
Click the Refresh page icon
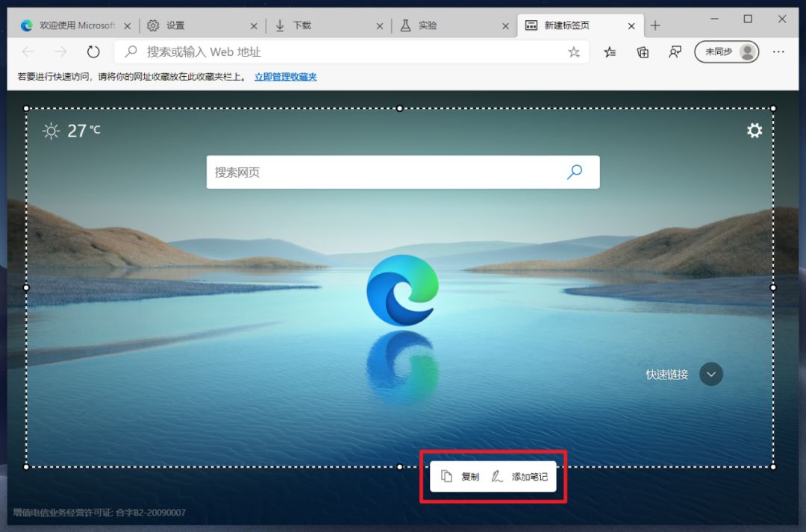point(93,51)
